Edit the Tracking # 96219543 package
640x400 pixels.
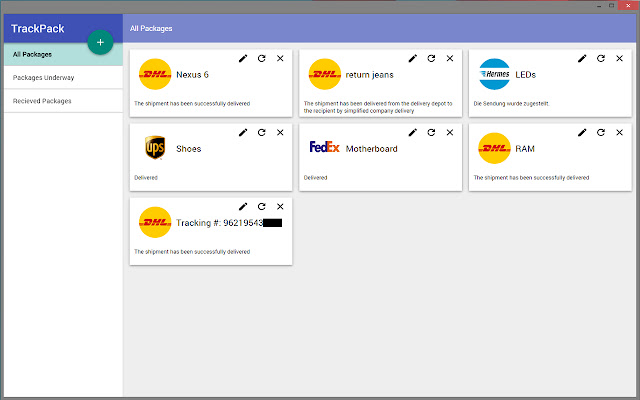[x=243, y=207]
